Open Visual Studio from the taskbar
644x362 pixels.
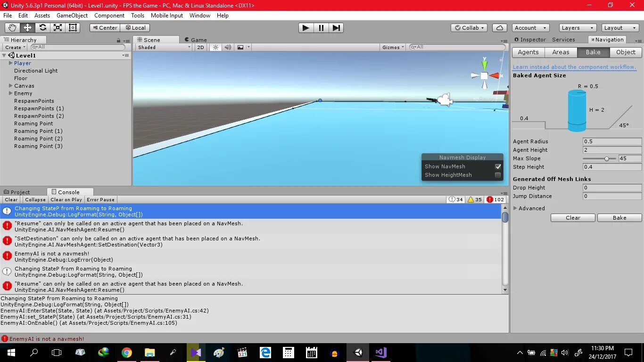click(381, 352)
